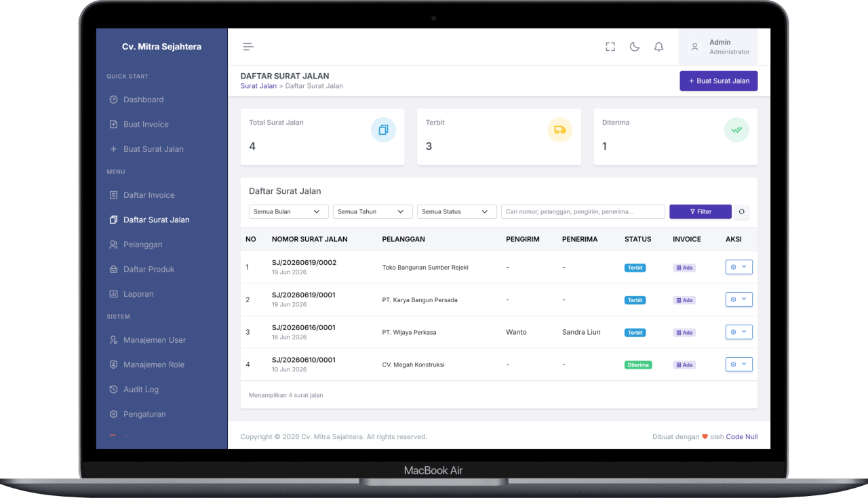Open Audit Log in sidebar
Image resolution: width=868 pixels, height=498 pixels.
pos(140,390)
